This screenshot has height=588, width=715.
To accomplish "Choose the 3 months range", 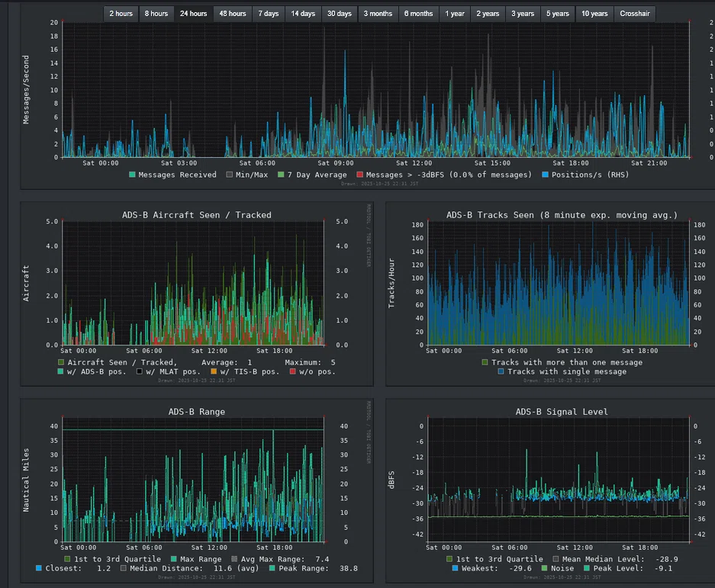I will pyautogui.click(x=378, y=14).
